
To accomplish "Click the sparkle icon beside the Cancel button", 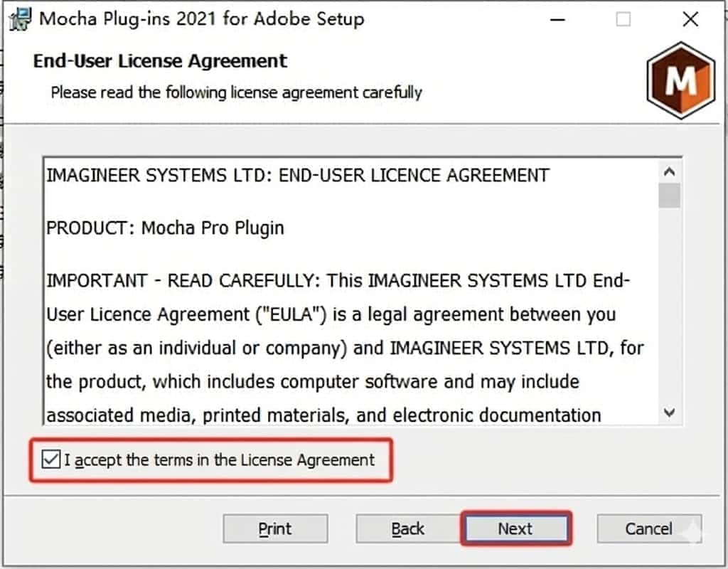I will [x=692, y=531].
